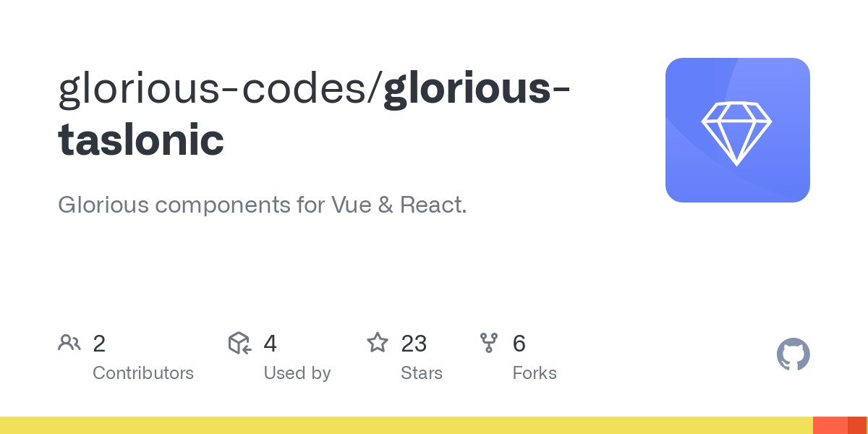This screenshot has width=868, height=434.
Task: Click the dark orange language bar segment
Action: pos(856,425)
